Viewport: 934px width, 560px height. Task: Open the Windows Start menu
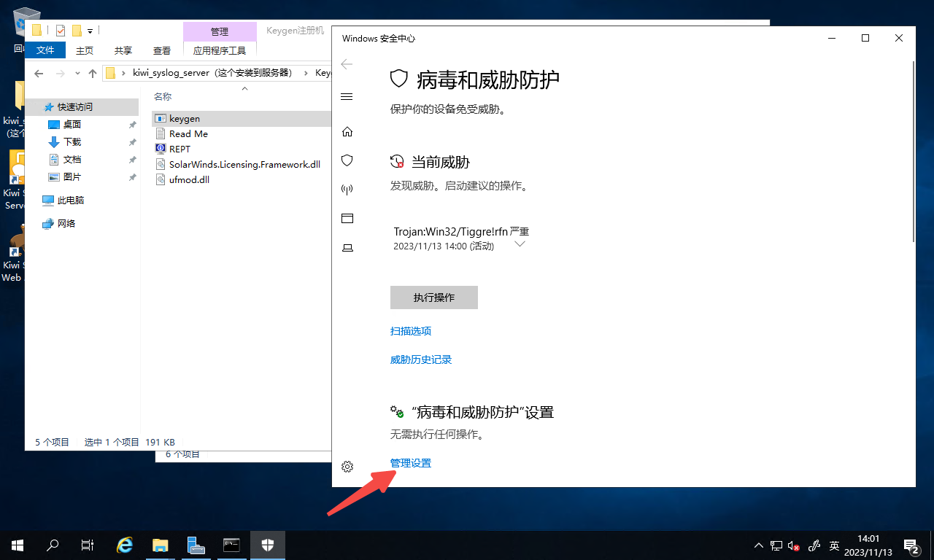pyautogui.click(x=18, y=545)
